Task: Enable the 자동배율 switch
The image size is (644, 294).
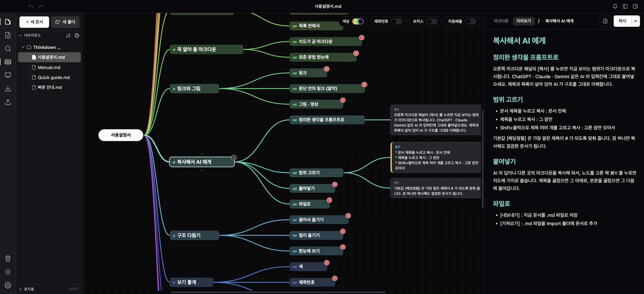Action: coord(471,21)
